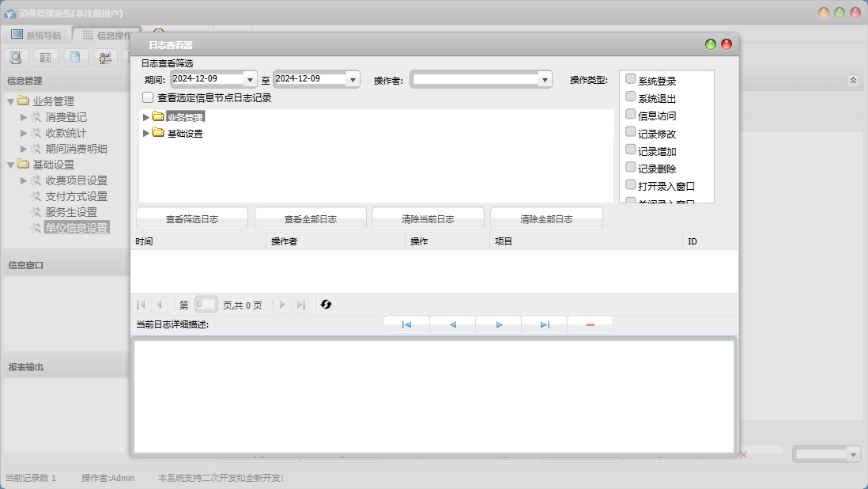Enable 查看选定信息节点日志记录 checkbox
The height and width of the screenshot is (489, 868).
[x=148, y=97]
